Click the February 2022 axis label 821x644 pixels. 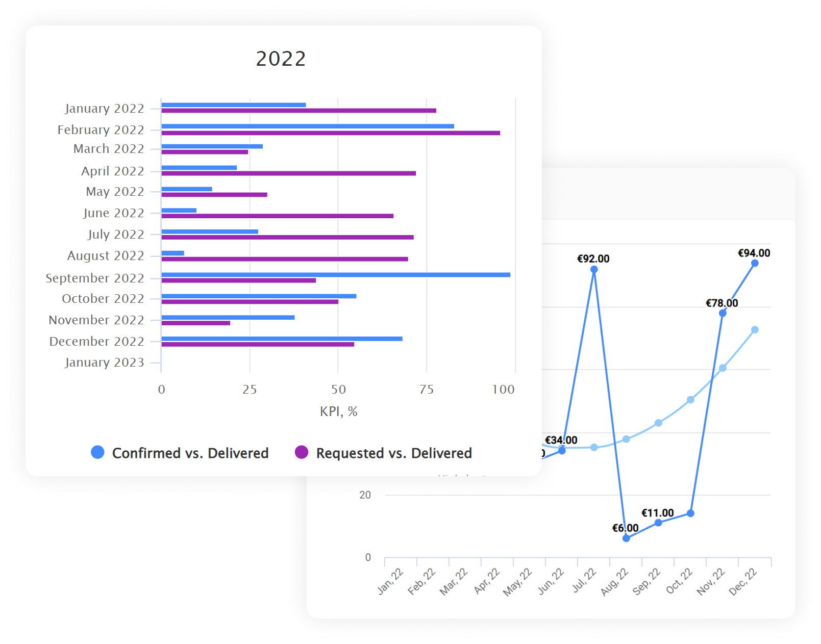pyautogui.click(x=101, y=130)
